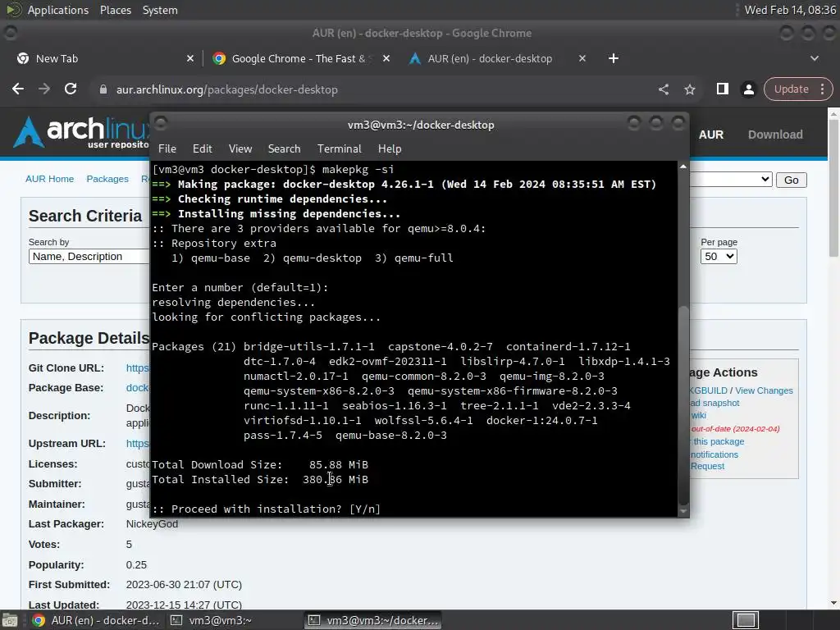Click the notifications link
Viewport: 840px width, 630px height.
[714, 454]
